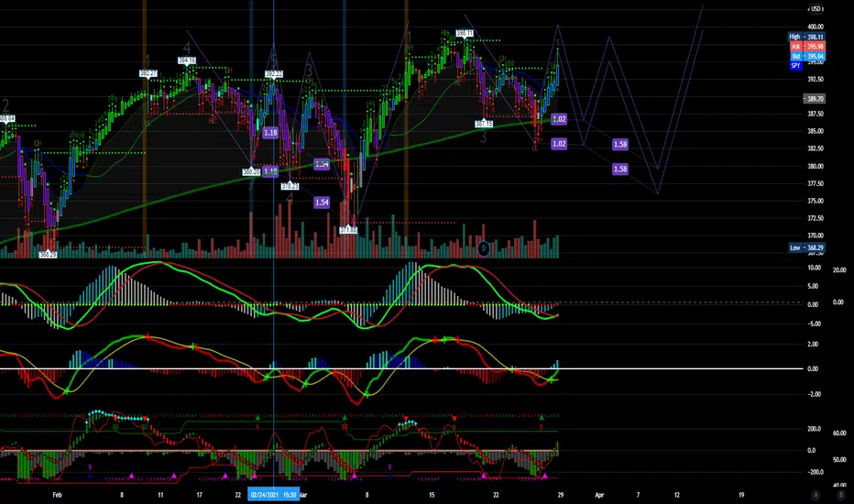Screen dimensions: 854x504
Task: Click the 385.84 pivot label
Action: point(7,118)
